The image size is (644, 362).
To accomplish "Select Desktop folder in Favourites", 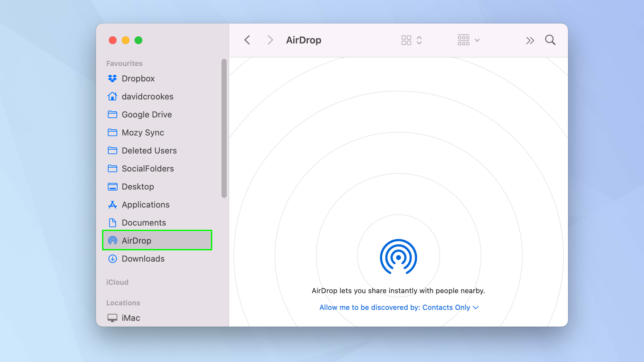I will pos(137,186).
